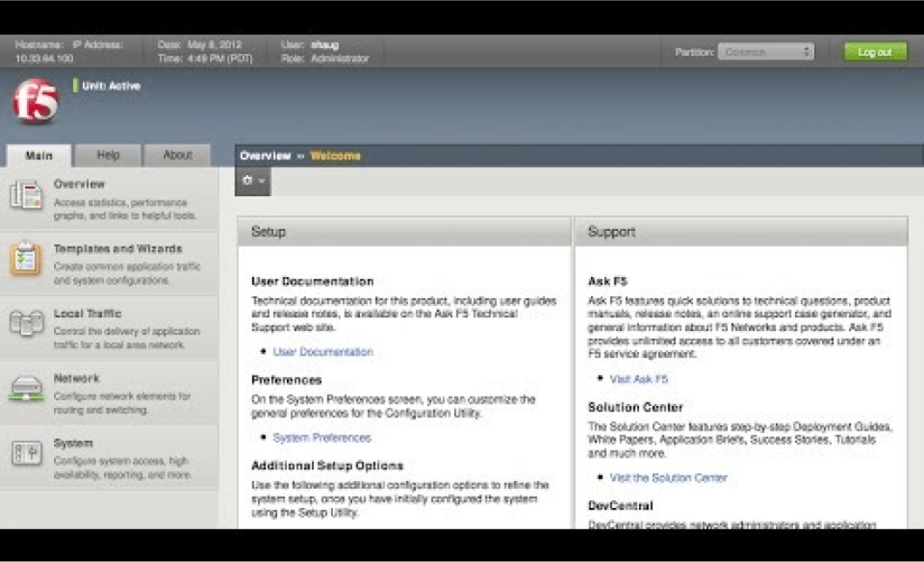Click the Overview breadcrumb

point(265,155)
